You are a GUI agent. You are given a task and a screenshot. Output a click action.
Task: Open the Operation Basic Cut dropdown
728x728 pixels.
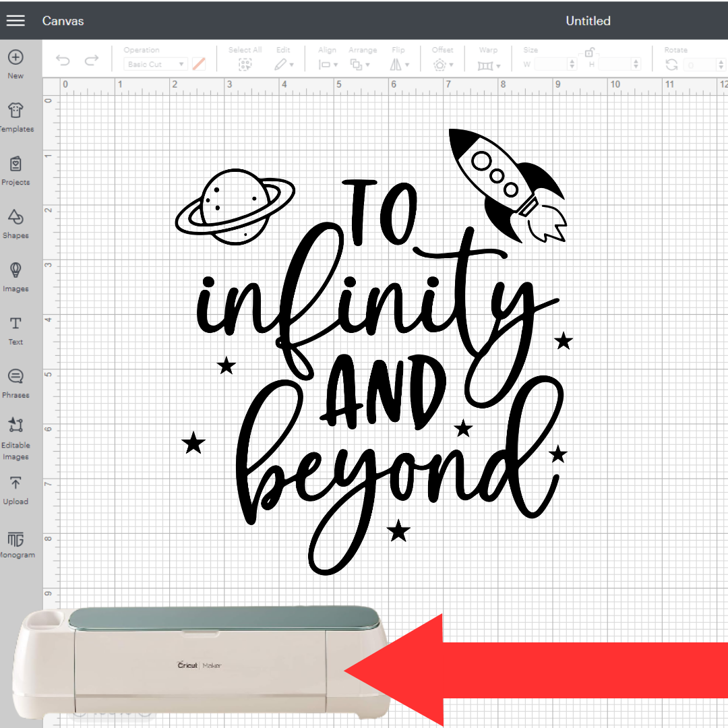(155, 64)
